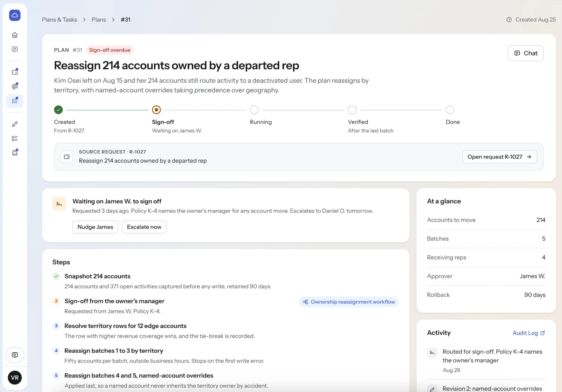Open the Chat button
Image resolution: width=562 pixels, height=392 pixels.
pos(526,53)
